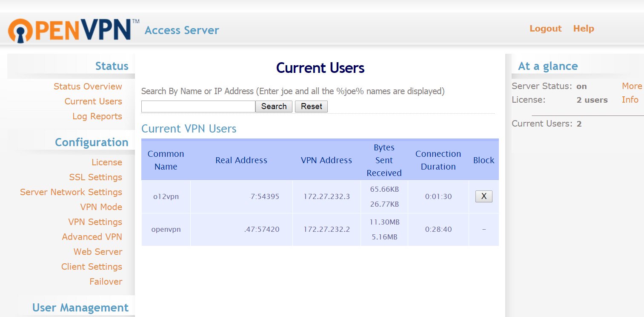Screen dimensions: 644x317
Task: Block user o12vpn with X button
Action: (x=484, y=196)
